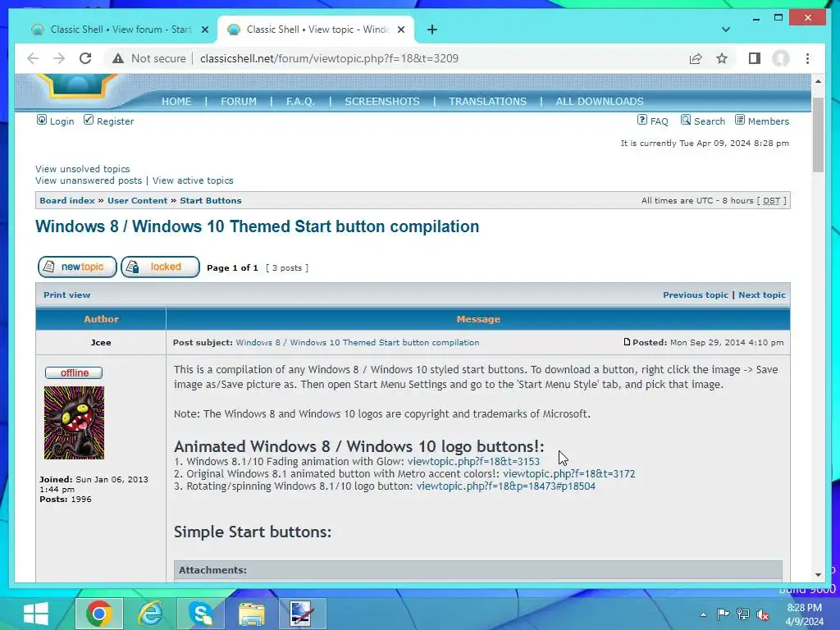Click the Login link
The width and height of the screenshot is (840, 630).
click(55, 121)
